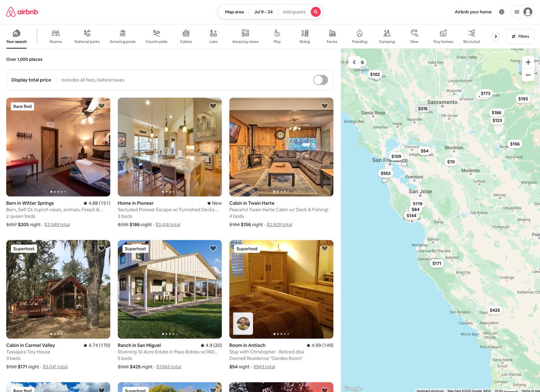Click $3,589 total price link
The height and width of the screenshot is (392, 540).
click(57, 224)
